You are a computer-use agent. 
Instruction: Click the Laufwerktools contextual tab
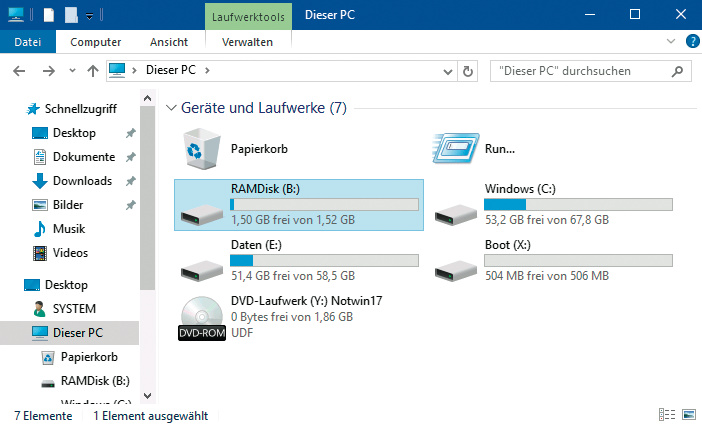click(248, 17)
